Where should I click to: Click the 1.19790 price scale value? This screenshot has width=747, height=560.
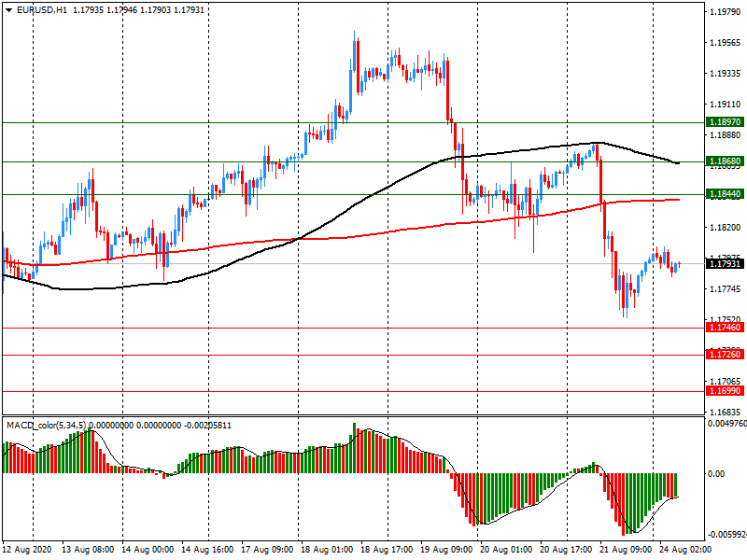726,12
